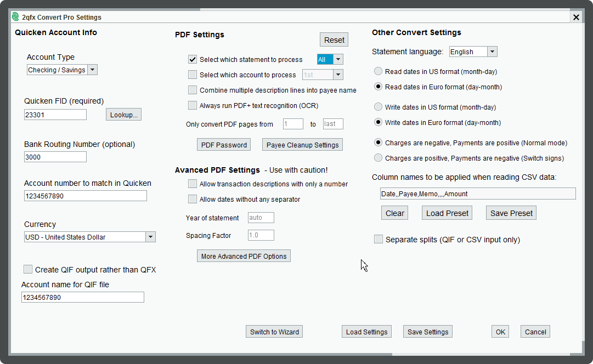The height and width of the screenshot is (364, 593).
Task: Click the Quicken FID input field
Action: click(55, 115)
